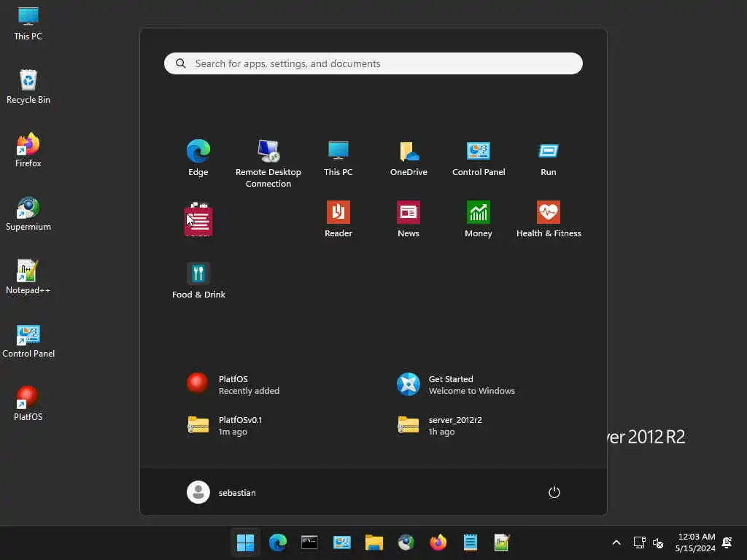The image size is (747, 560).
Task: Select Supermium desktop shortcut
Action: click(x=28, y=214)
